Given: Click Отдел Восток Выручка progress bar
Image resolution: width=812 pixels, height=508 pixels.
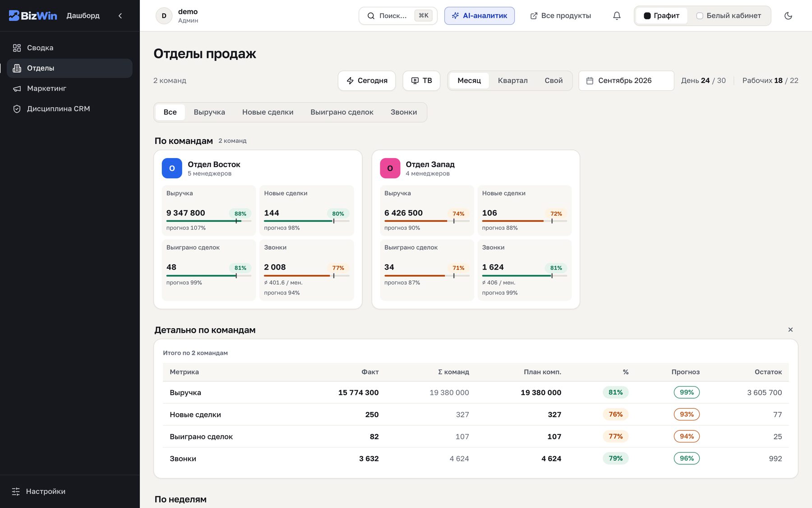Looking at the screenshot, I should [x=208, y=221].
